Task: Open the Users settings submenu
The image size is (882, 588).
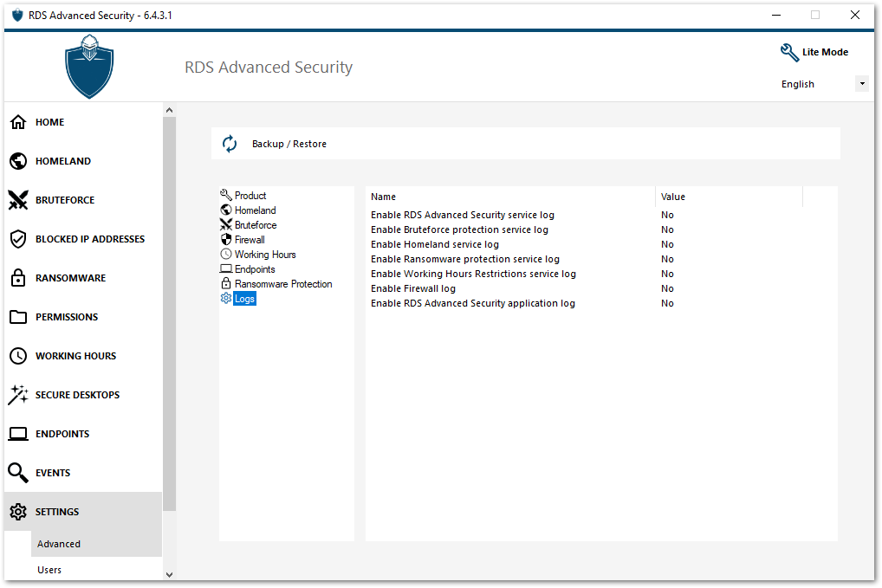Action: (49, 570)
